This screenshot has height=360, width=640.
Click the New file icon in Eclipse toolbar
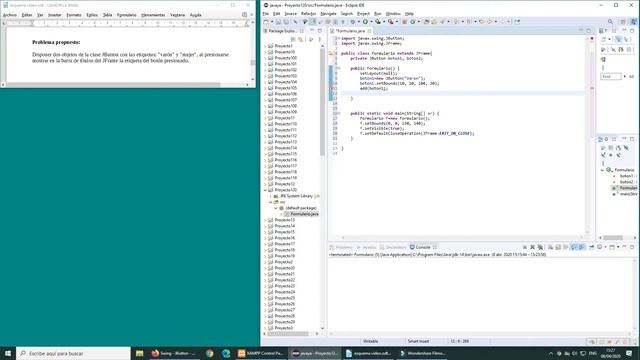click(266, 22)
